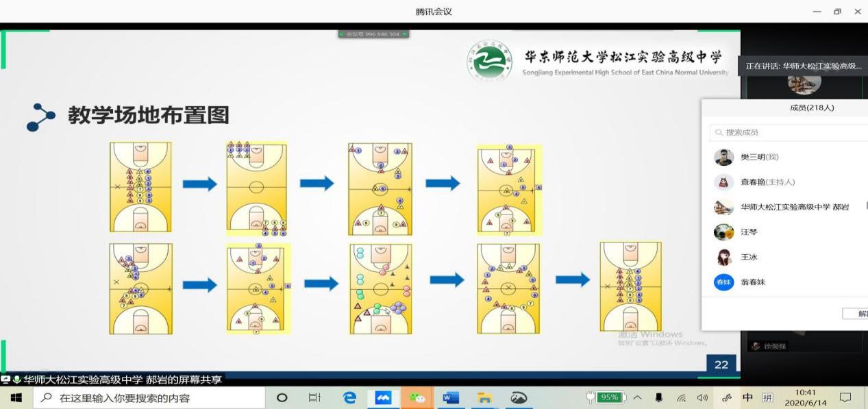Toggle the 中 Chinese input mode indicator
This screenshot has width=868, height=409.
pyautogui.click(x=747, y=397)
